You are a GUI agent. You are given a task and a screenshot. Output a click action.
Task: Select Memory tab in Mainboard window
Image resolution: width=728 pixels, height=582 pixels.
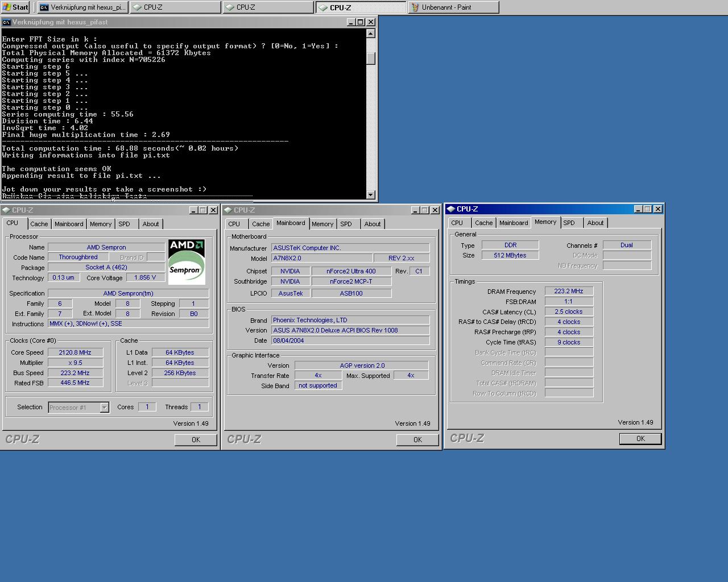pyautogui.click(x=322, y=224)
